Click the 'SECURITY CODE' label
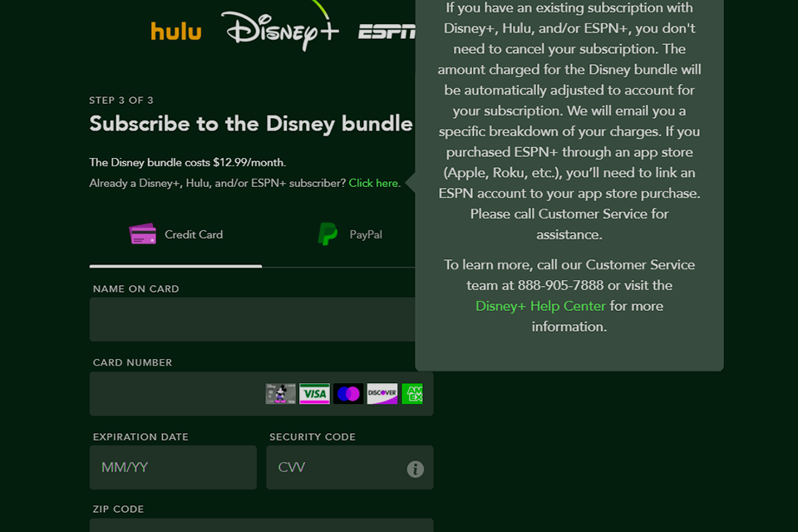The width and height of the screenshot is (798, 532). pyautogui.click(x=313, y=436)
